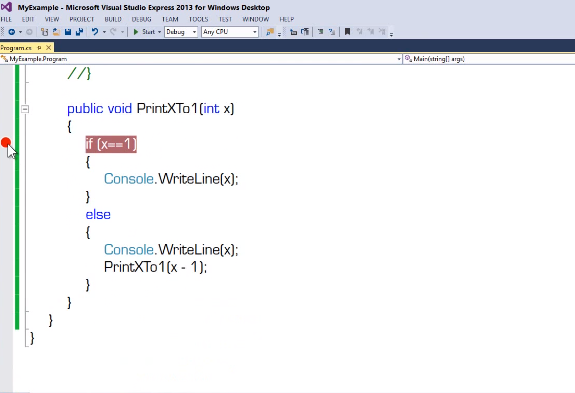Screen dimensions: 575x393
Task: Open the FILE menu
Action: tap(6, 19)
